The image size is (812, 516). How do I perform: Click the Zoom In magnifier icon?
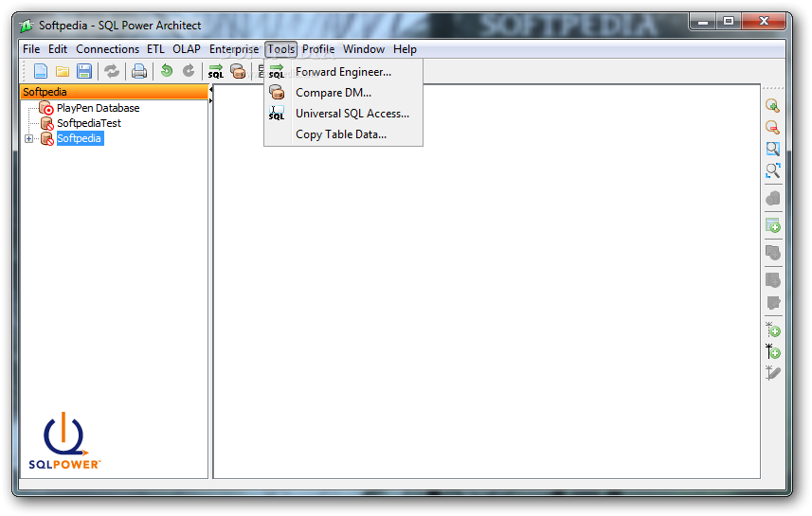[x=772, y=106]
